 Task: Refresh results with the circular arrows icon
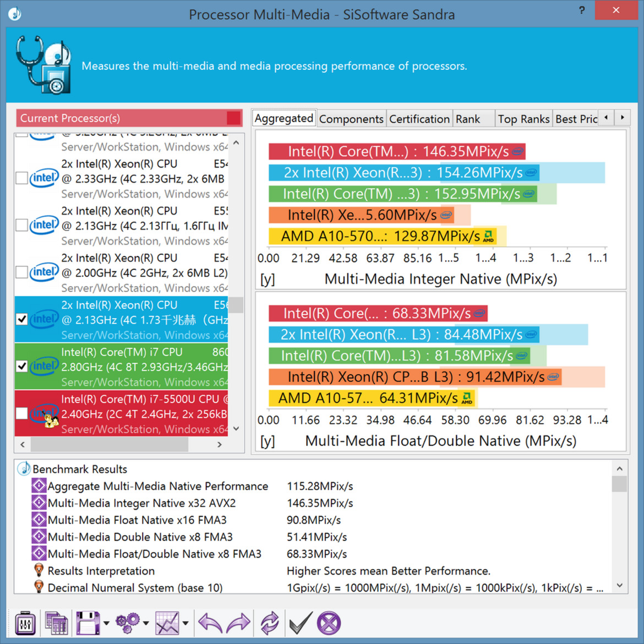coord(270,623)
